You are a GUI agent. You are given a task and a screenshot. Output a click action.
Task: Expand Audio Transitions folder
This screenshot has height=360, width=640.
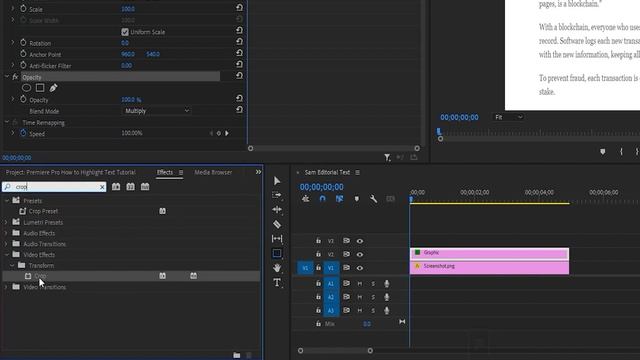coord(6,244)
